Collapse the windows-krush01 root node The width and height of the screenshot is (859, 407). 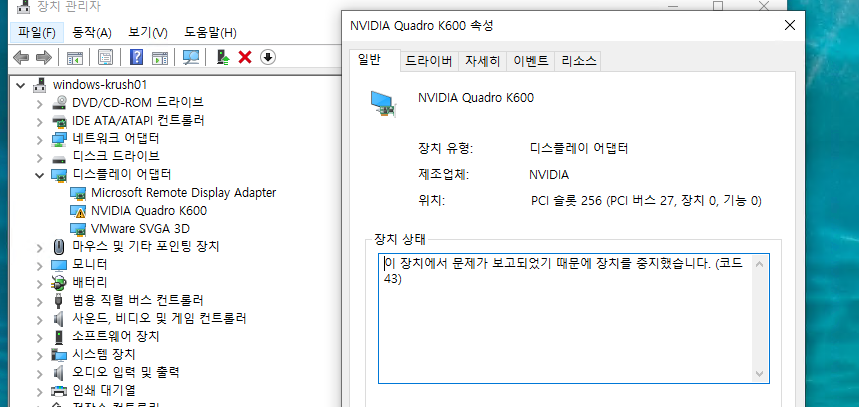point(21,85)
